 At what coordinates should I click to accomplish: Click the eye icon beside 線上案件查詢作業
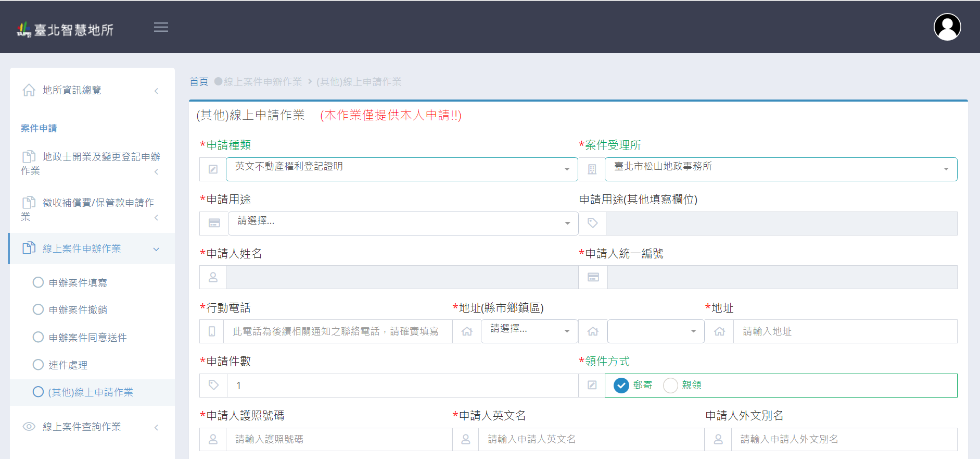(29, 427)
